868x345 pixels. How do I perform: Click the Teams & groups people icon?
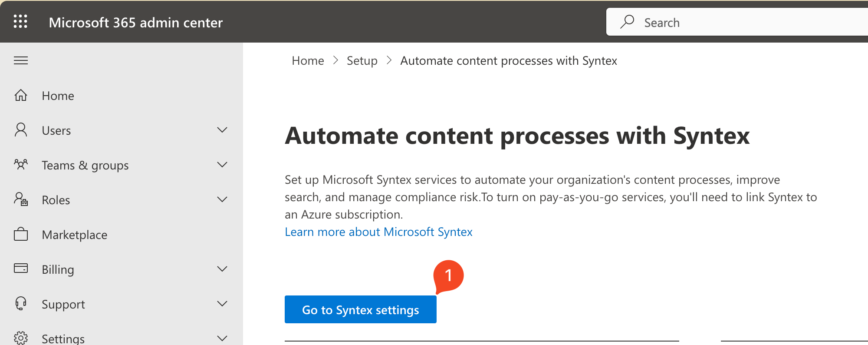tap(21, 165)
